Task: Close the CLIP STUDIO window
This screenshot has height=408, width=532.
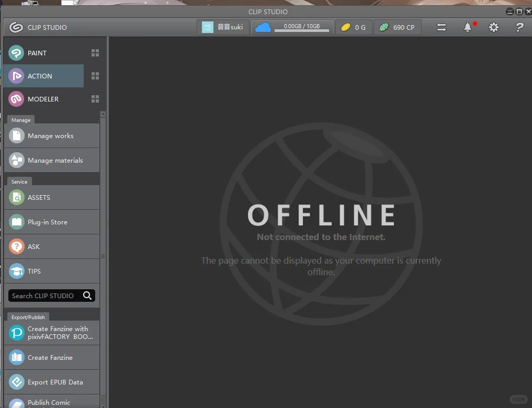Action: [528, 12]
